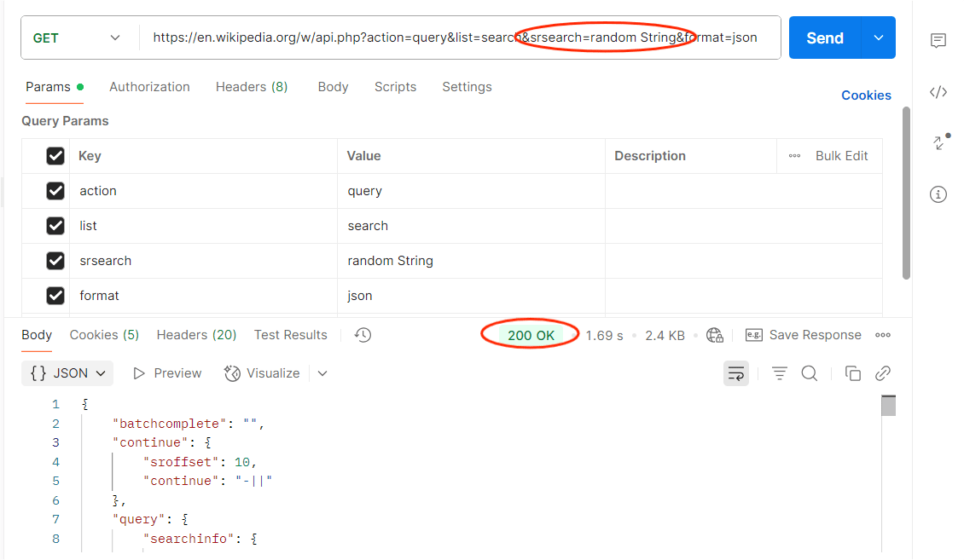Open the Send button dropdown arrow
The width and height of the screenshot is (964, 560).
879,38
